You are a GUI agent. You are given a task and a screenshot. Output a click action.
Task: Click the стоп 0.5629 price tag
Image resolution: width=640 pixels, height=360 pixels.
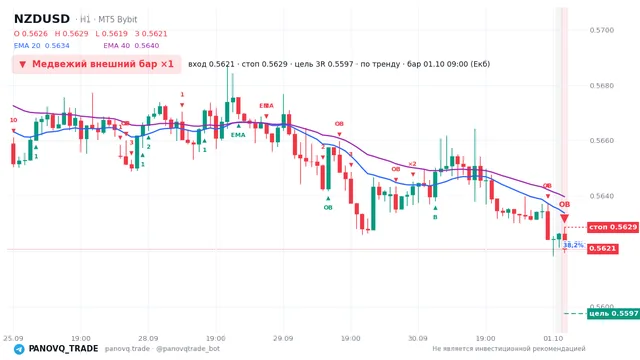(x=613, y=227)
